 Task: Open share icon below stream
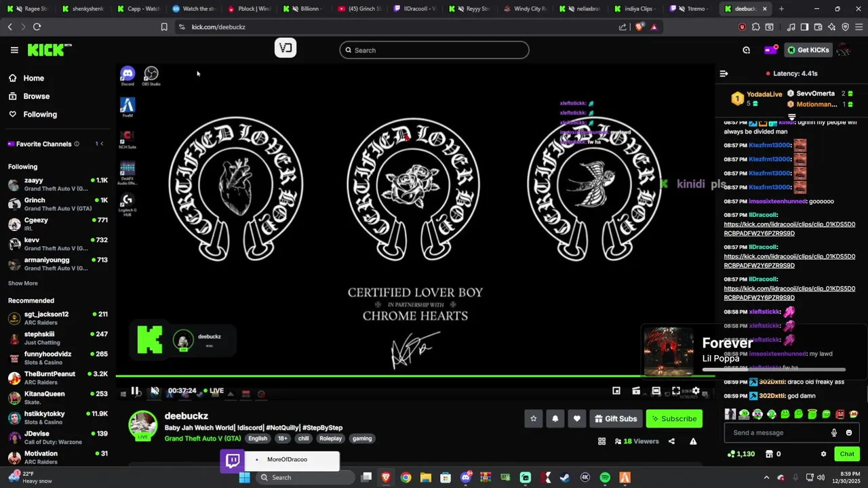tap(671, 441)
